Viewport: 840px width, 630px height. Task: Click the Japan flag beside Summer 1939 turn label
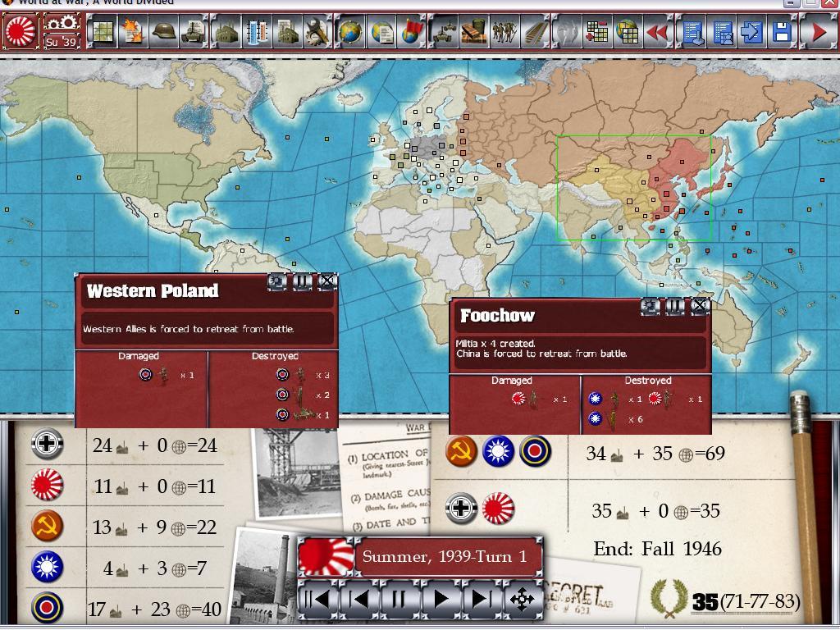pos(325,557)
